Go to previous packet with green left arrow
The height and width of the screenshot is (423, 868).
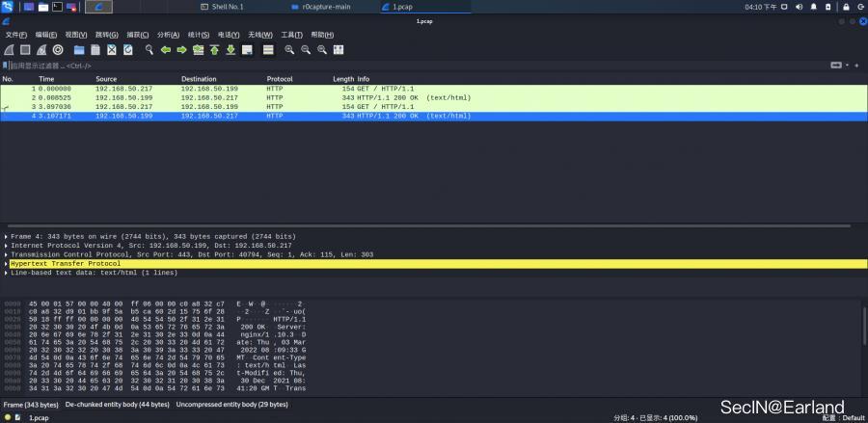[x=166, y=49]
